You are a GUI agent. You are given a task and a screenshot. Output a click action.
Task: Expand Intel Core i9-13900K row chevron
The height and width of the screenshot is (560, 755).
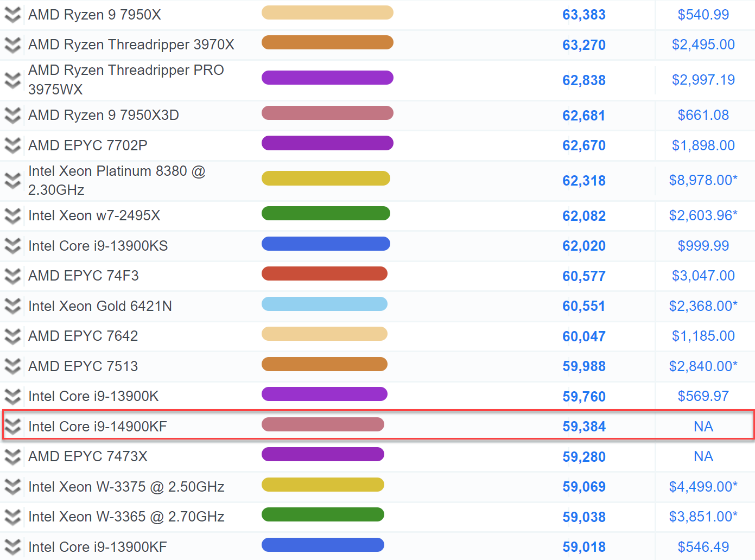[x=12, y=396]
